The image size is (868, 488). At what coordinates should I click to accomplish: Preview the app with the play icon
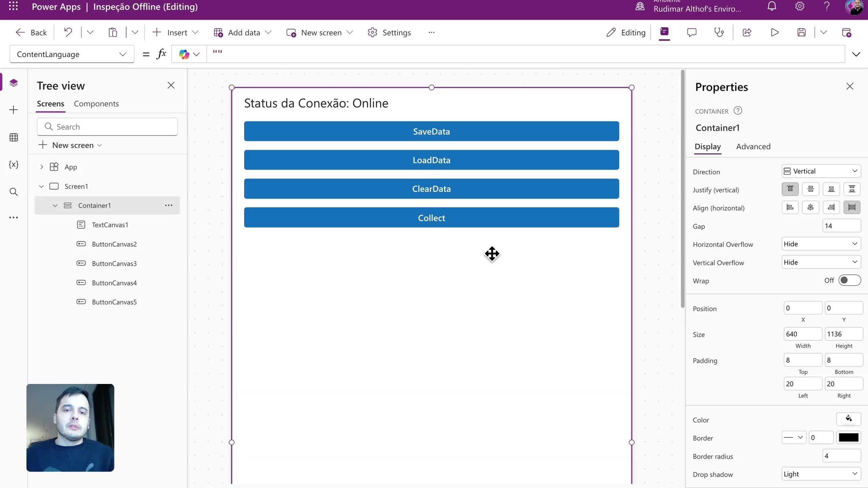point(774,32)
